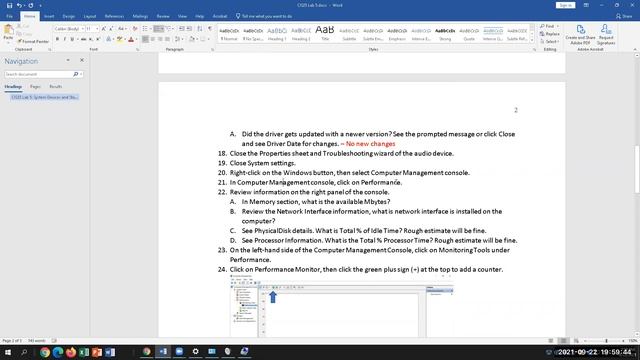Open the font name dropdown
This screenshot has height=360, width=640.
click(82, 29)
